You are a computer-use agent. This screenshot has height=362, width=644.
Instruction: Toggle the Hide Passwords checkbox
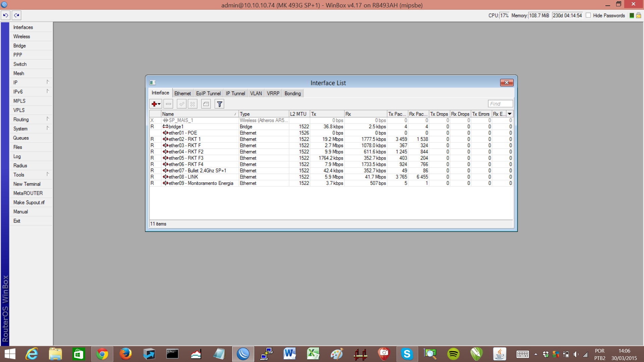point(588,15)
